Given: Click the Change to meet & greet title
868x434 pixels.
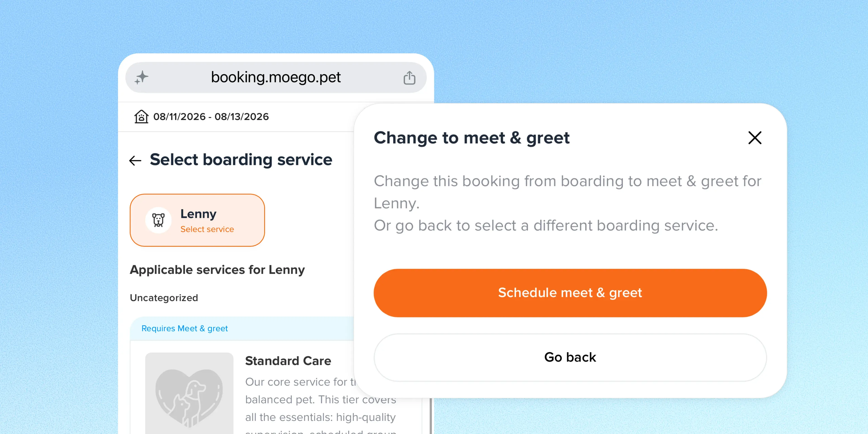Looking at the screenshot, I should (471, 138).
